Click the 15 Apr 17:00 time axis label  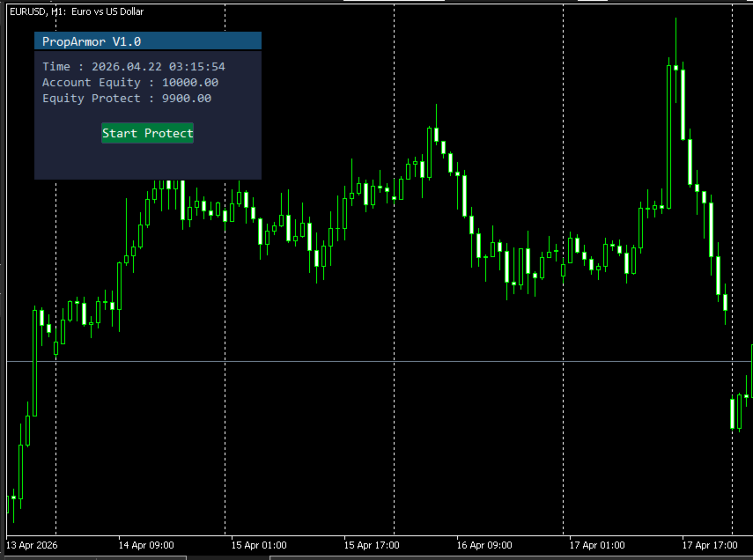tap(372, 545)
